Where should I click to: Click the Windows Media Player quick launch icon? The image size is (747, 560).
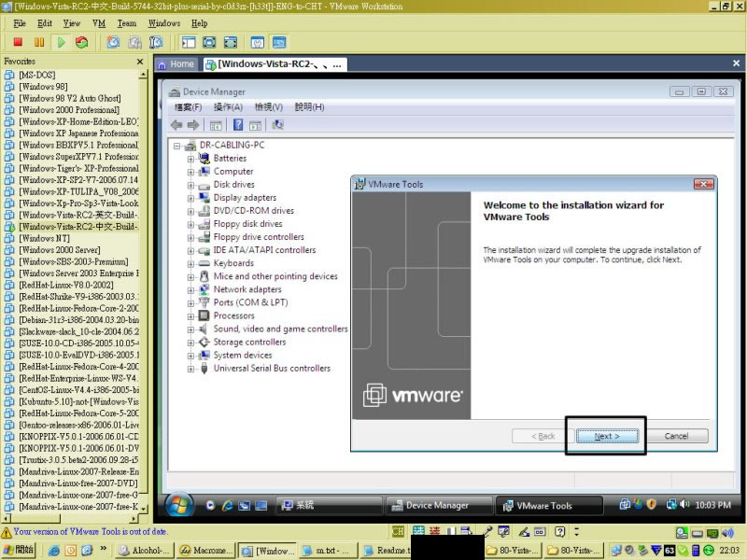(x=210, y=505)
